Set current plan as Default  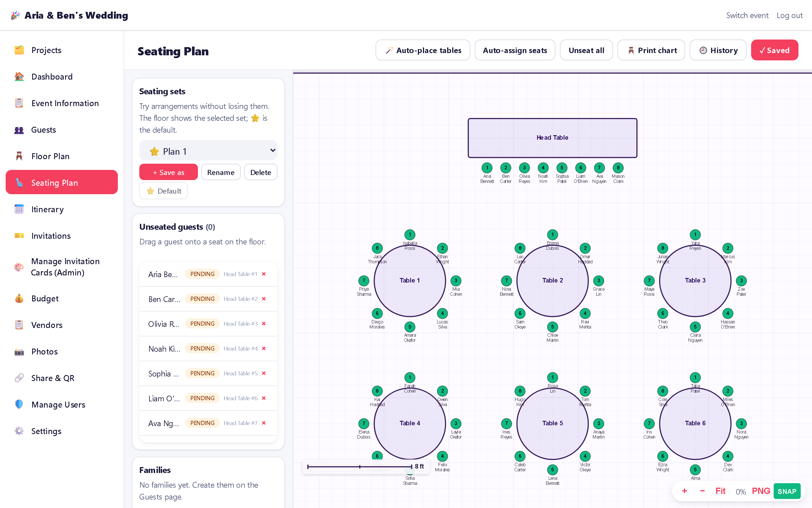[x=164, y=191]
